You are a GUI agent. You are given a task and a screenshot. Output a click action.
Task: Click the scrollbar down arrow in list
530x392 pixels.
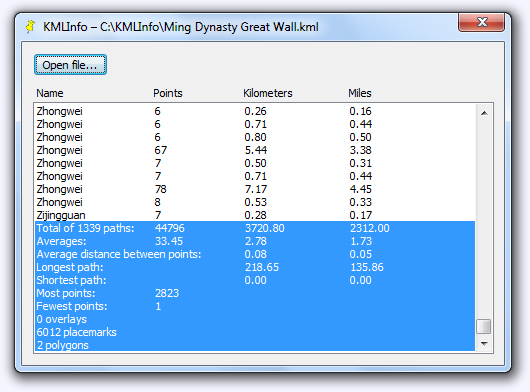click(484, 343)
